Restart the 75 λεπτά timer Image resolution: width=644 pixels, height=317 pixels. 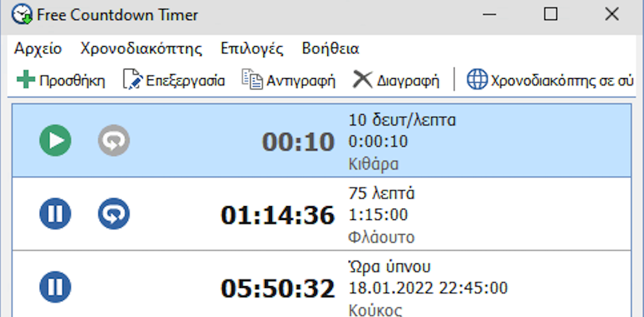114,214
